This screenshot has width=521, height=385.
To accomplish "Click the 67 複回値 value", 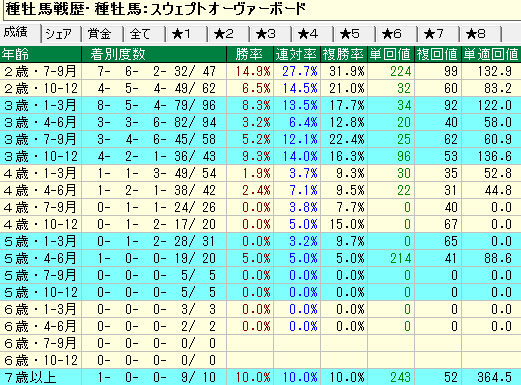I will coord(451,224).
